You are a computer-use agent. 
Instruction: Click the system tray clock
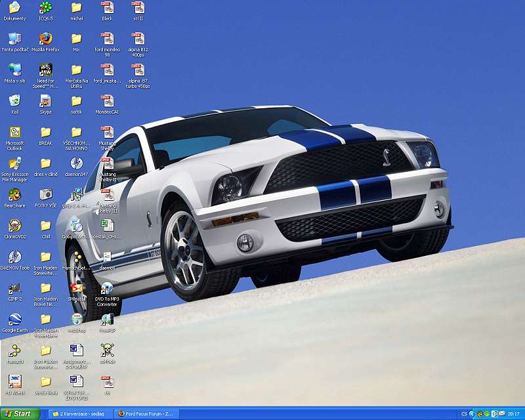click(x=513, y=414)
